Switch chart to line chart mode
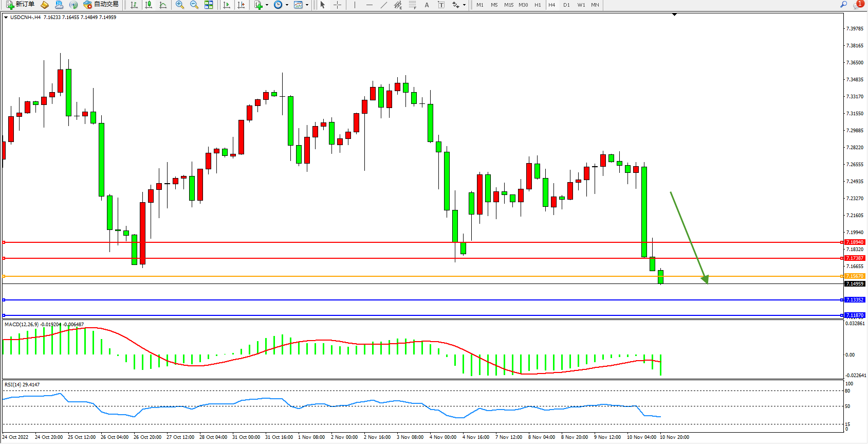The width and height of the screenshot is (868, 444). point(163,5)
